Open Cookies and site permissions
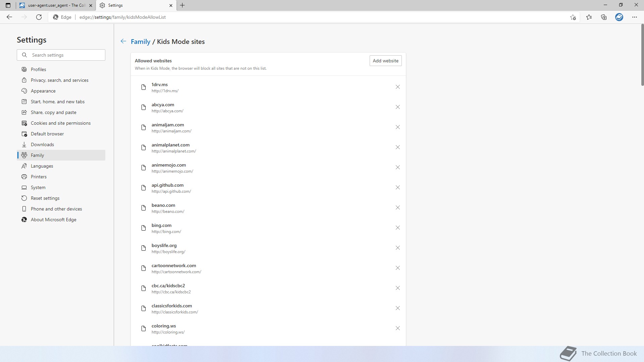 [x=61, y=123]
